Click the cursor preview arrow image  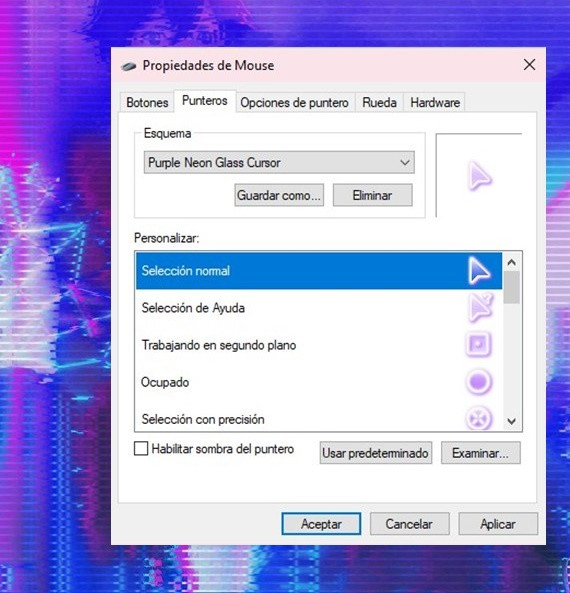pos(479,176)
